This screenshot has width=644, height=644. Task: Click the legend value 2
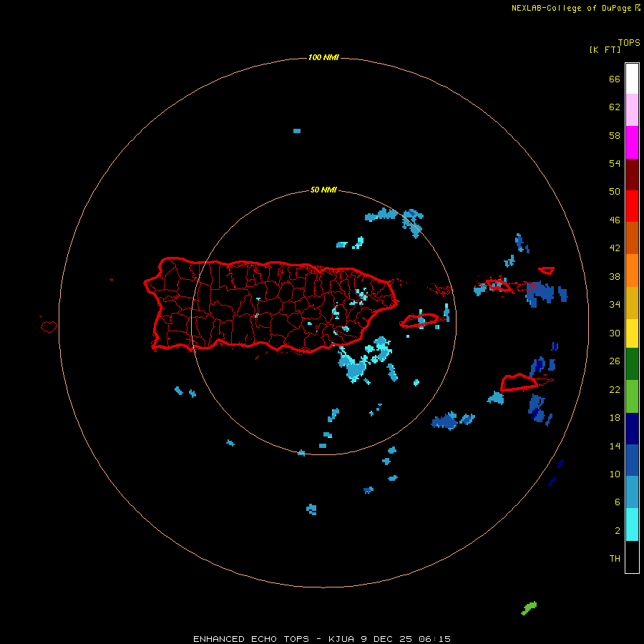point(618,530)
